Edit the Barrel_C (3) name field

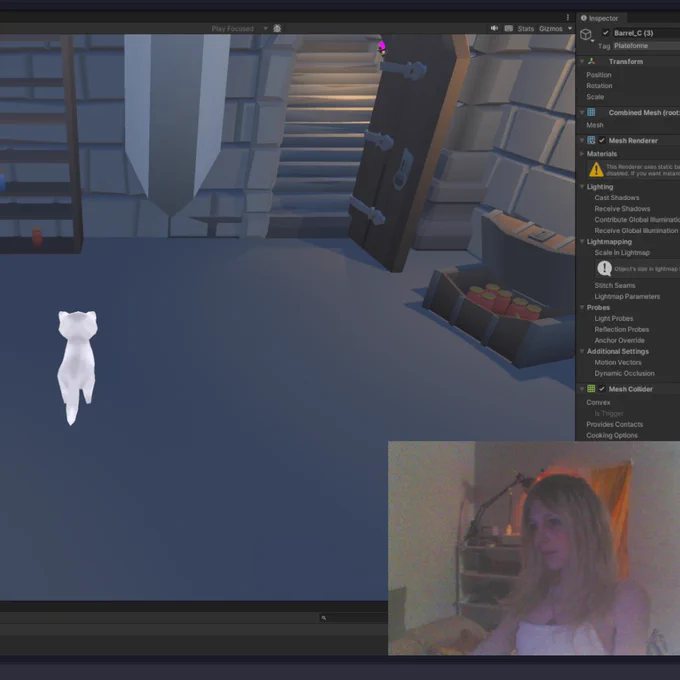[646, 33]
